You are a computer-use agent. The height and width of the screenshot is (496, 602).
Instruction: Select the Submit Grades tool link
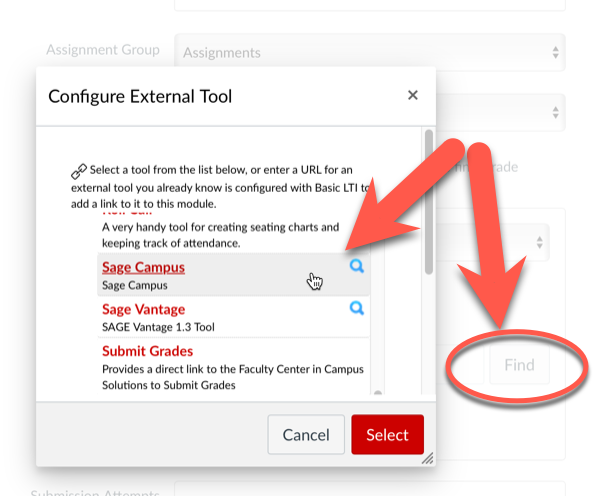coord(147,351)
